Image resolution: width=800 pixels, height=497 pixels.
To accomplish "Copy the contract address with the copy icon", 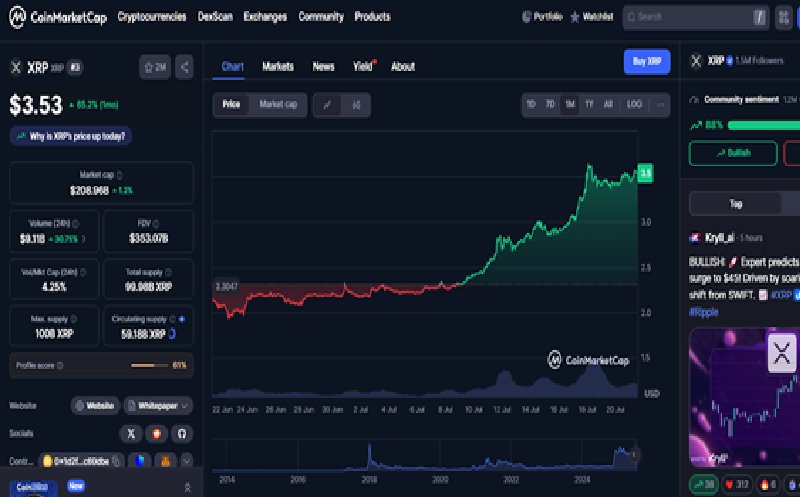I will coord(116,461).
